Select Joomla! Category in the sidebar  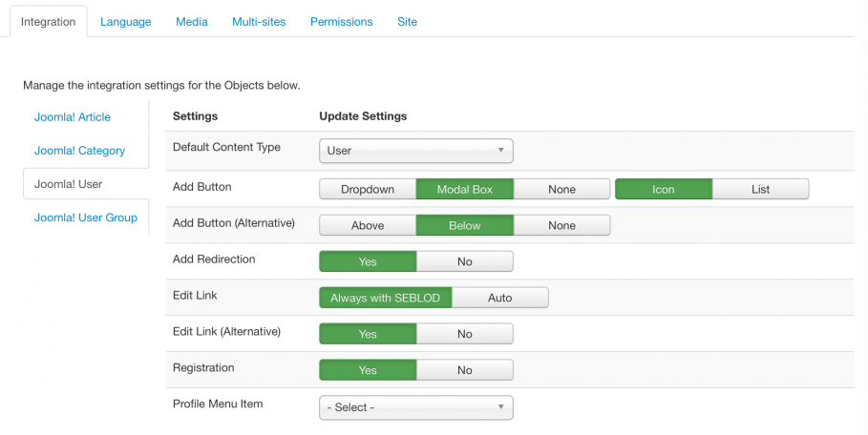click(79, 151)
